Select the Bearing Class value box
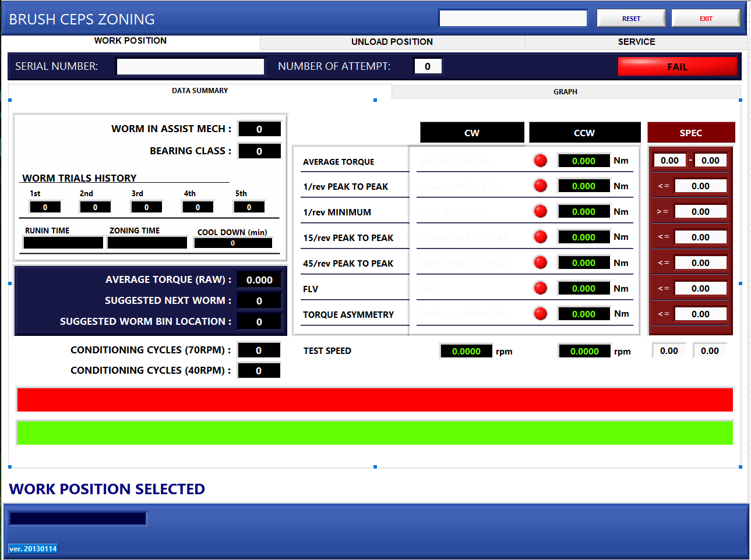 259,151
